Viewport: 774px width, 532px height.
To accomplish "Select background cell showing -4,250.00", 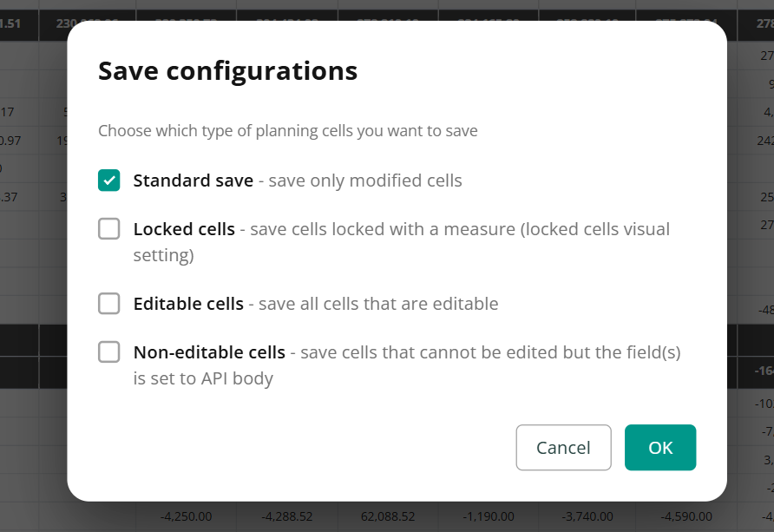I will (x=186, y=516).
